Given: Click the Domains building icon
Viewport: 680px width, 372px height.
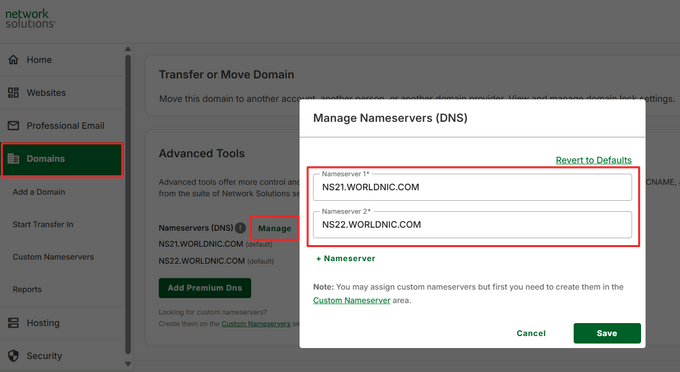Looking at the screenshot, I should (13, 159).
